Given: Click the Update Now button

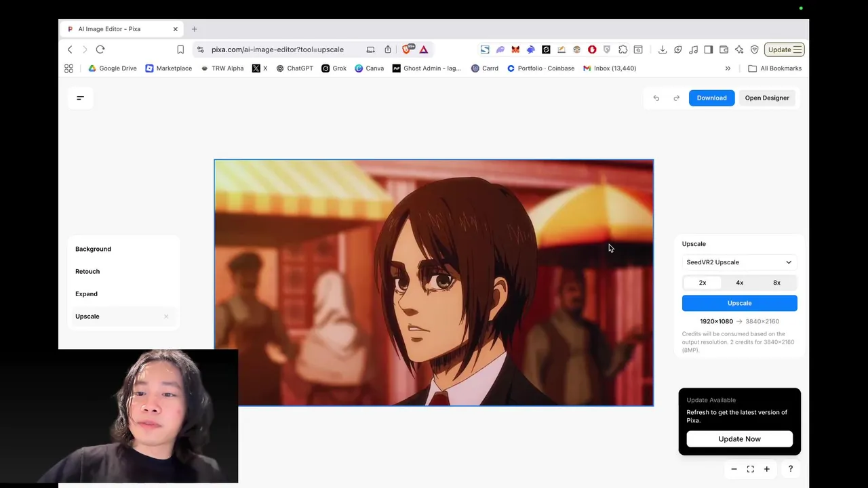Looking at the screenshot, I should 739,439.
